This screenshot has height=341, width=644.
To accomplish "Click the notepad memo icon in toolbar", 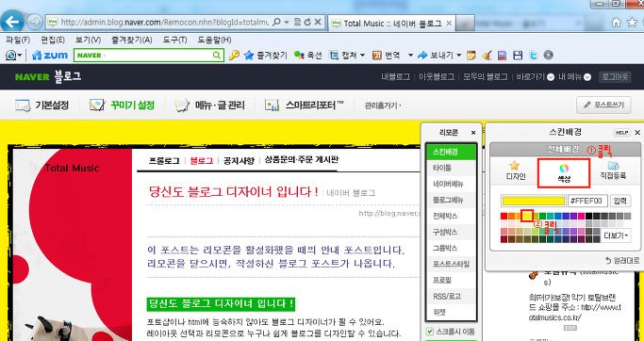I will 471,55.
